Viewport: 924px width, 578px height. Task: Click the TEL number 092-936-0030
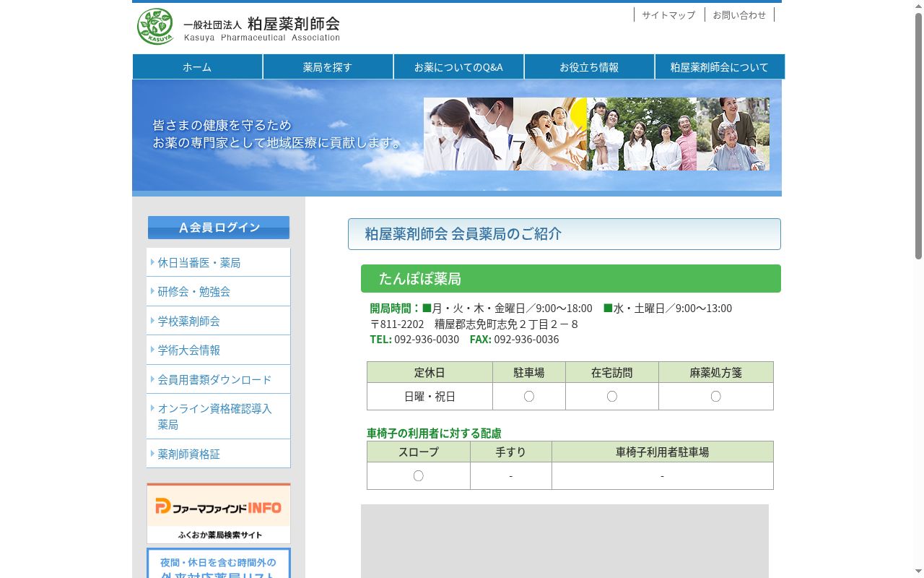click(427, 339)
